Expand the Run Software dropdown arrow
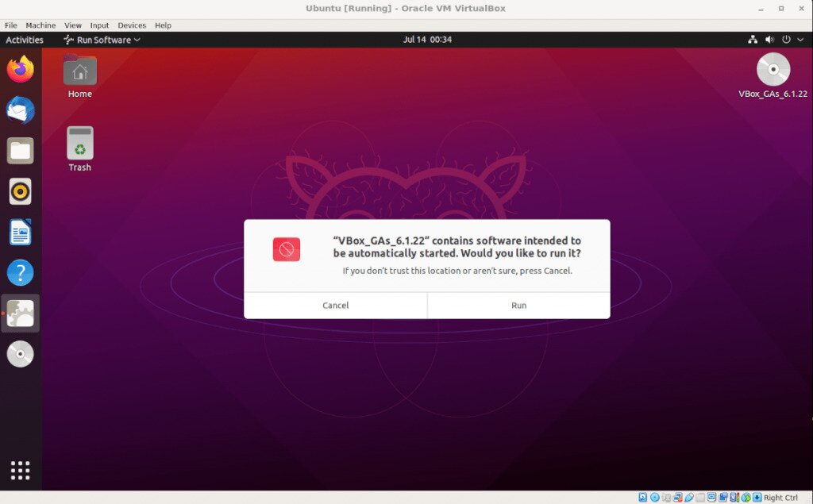Viewport: 813px width, 504px height. click(135, 39)
